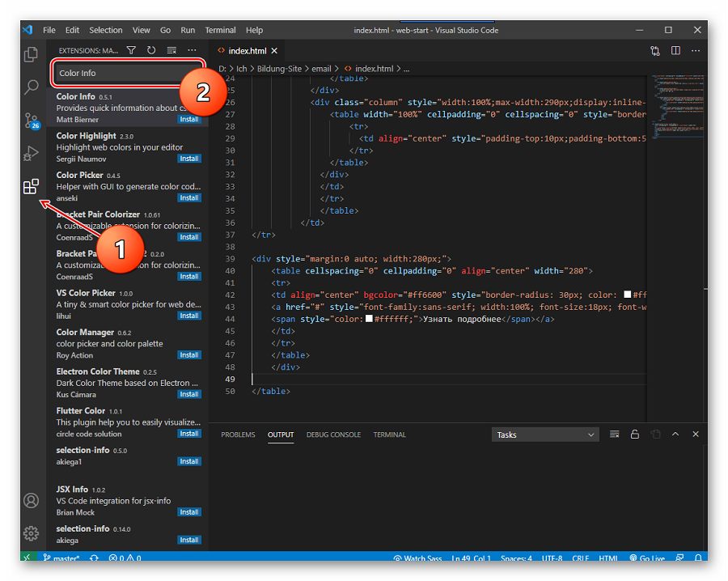This screenshot has width=728, height=581.
Task: Split the editor to the right
Action: [675, 51]
